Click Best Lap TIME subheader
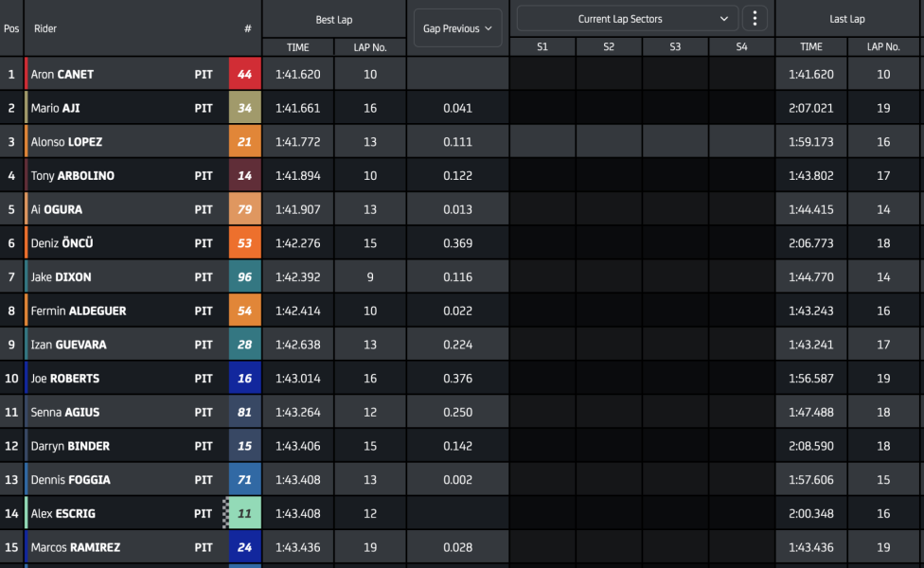924x568 pixels. click(x=297, y=47)
